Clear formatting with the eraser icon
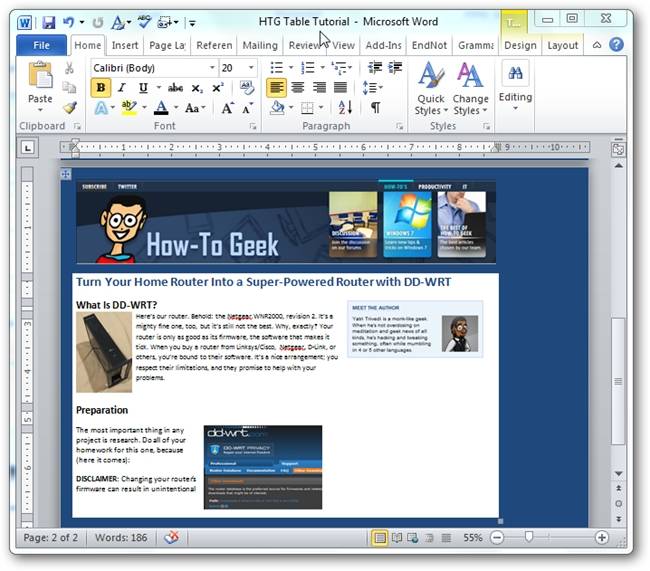This screenshot has width=650, height=571. (247, 87)
